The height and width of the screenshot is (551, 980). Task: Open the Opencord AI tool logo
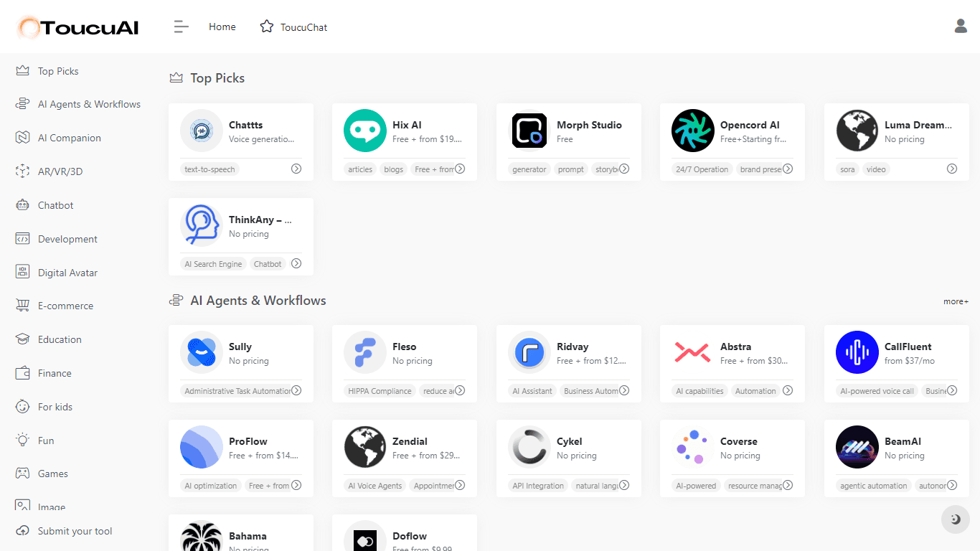tap(693, 131)
